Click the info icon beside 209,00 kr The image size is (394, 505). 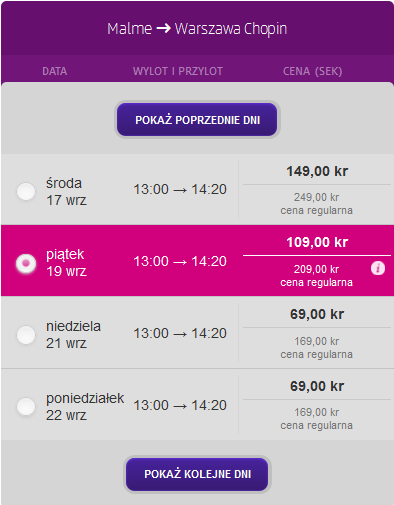click(378, 268)
